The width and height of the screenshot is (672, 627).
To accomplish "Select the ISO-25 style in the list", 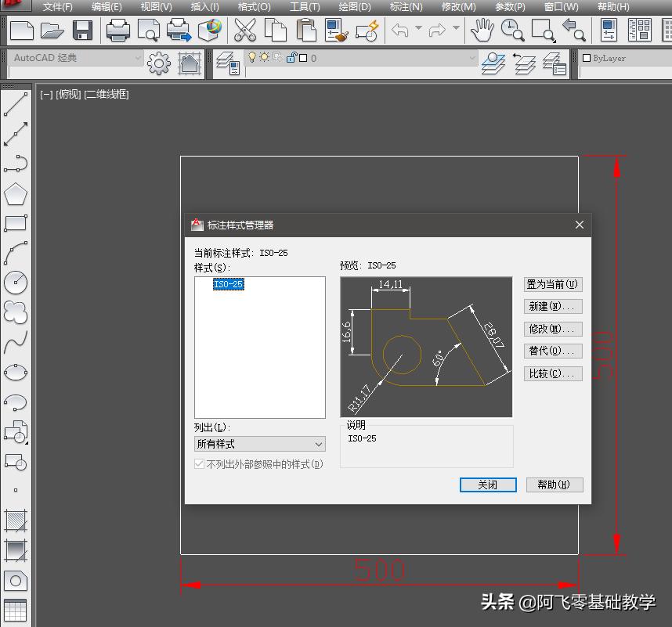I will click(x=227, y=284).
